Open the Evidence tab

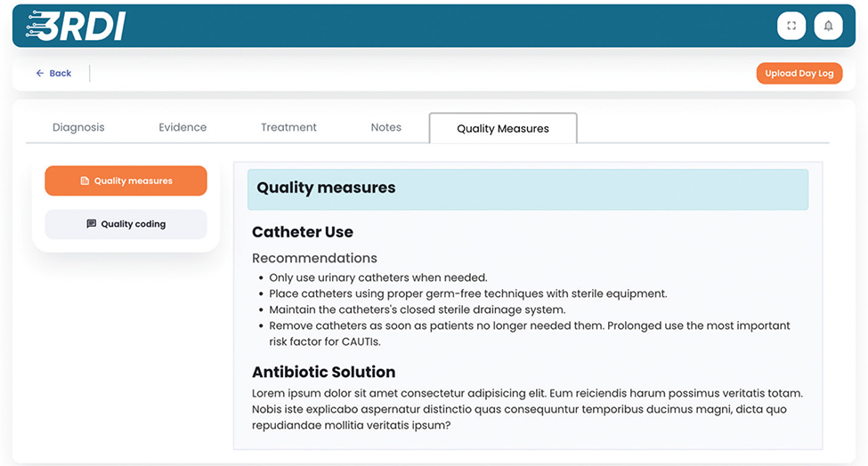pyautogui.click(x=183, y=127)
